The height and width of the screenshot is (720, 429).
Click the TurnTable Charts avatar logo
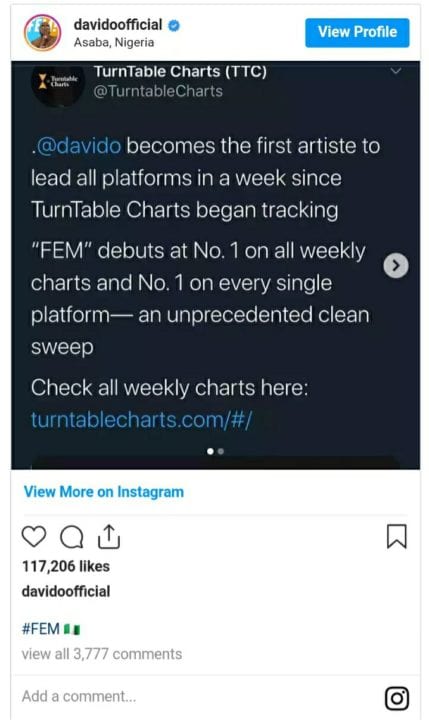tap(57, 84)
